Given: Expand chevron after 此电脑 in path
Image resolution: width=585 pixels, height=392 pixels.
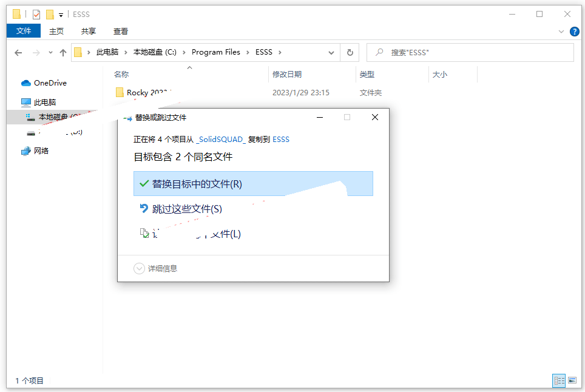Looking at the screenshot, I should tap(126, 52).
